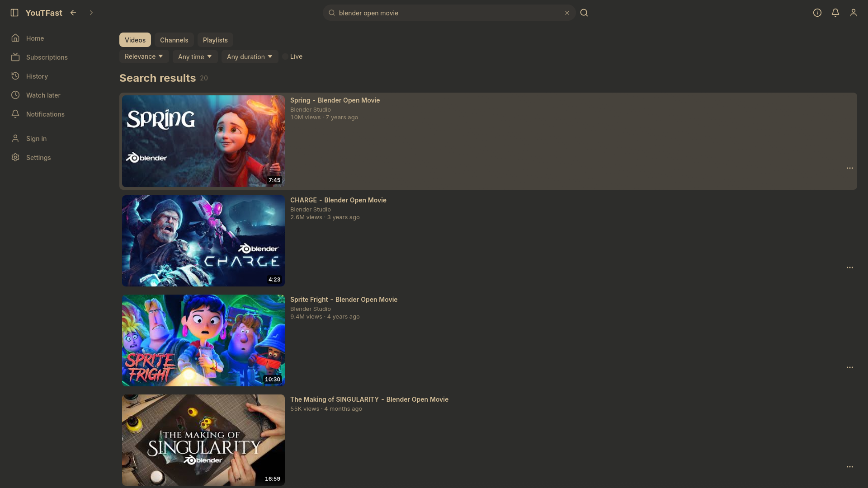Focus the search input field
Viewport: 868px width, 488px height.
point(449,13)
